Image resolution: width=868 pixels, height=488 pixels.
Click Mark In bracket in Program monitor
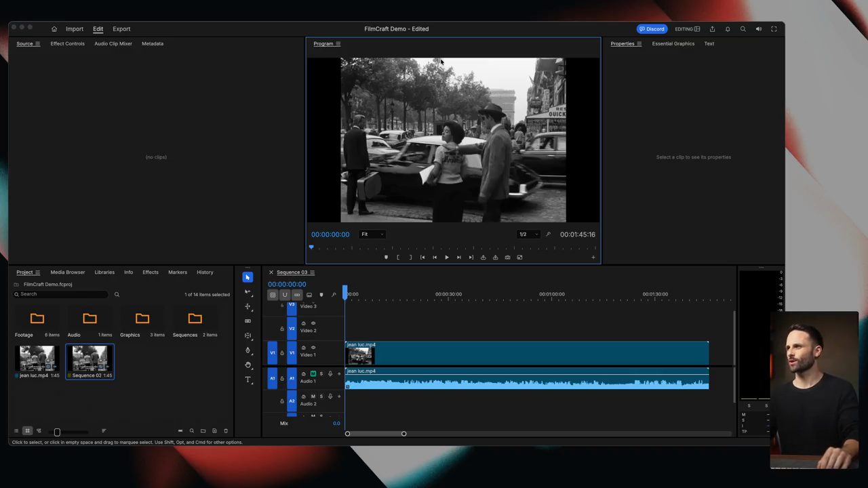tap(398, 258)
